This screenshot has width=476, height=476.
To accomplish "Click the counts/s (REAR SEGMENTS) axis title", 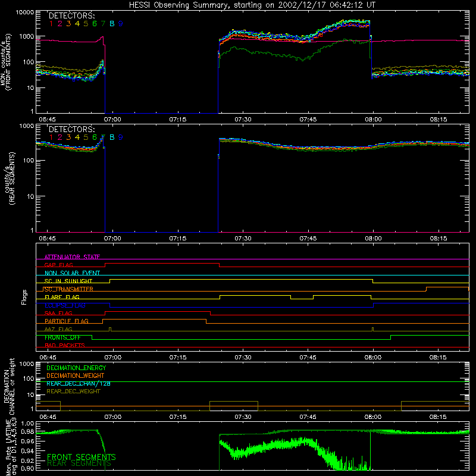I will point(10,178).
